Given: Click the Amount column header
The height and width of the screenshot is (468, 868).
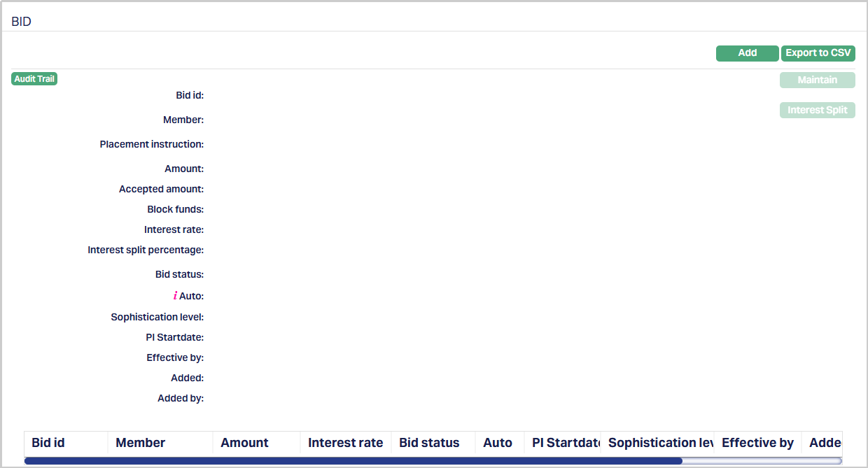Looking at the screenshot, I should pos(244,443).
